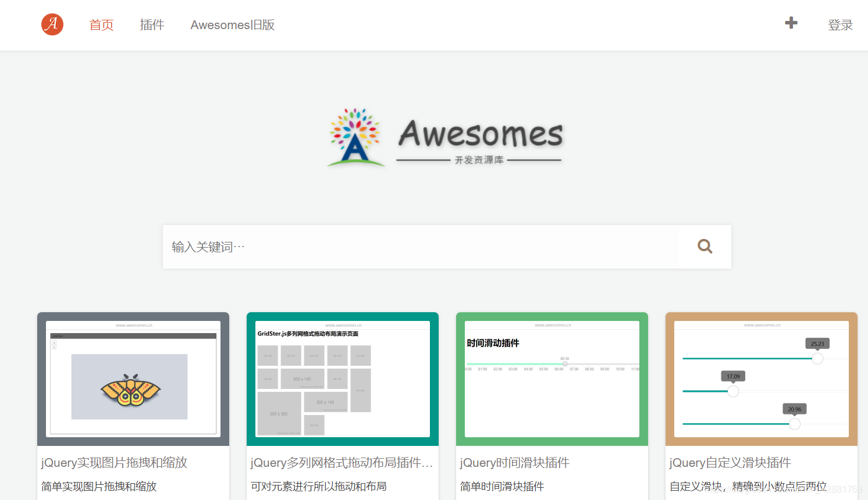Open the 首页 home tab
This screenshot has height=500, width=868.
tap(101, 25)
